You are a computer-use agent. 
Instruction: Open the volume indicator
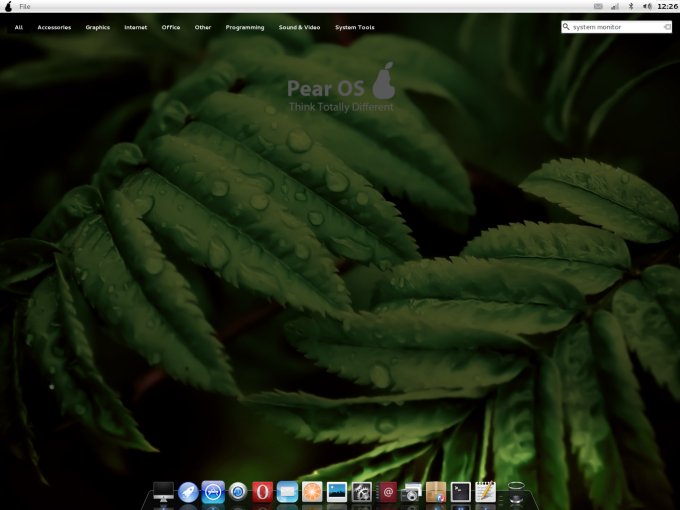(x=647, y=6)
